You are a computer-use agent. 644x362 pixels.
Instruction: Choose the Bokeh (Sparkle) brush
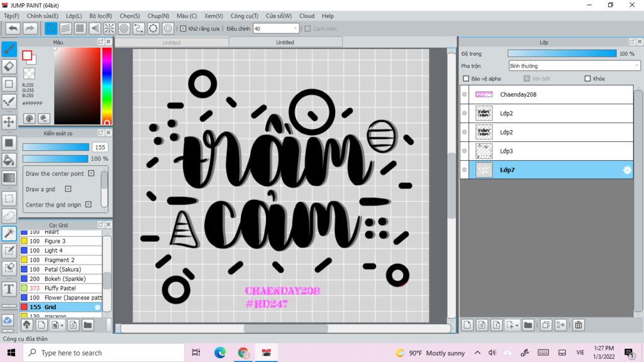[61, 278]
